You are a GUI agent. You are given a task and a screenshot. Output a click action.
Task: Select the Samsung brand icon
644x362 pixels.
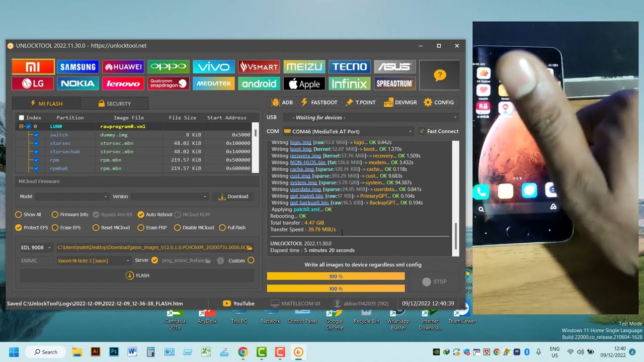click(78, 66)
